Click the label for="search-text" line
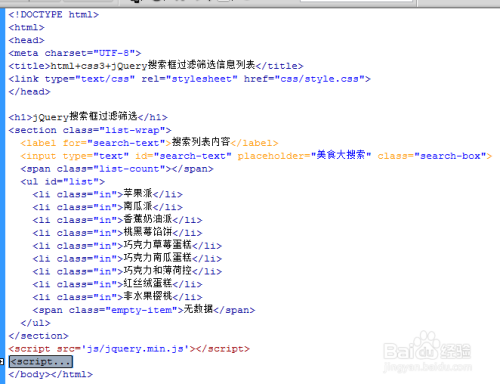Screen dimensions: 500x384 coord(149,143)
